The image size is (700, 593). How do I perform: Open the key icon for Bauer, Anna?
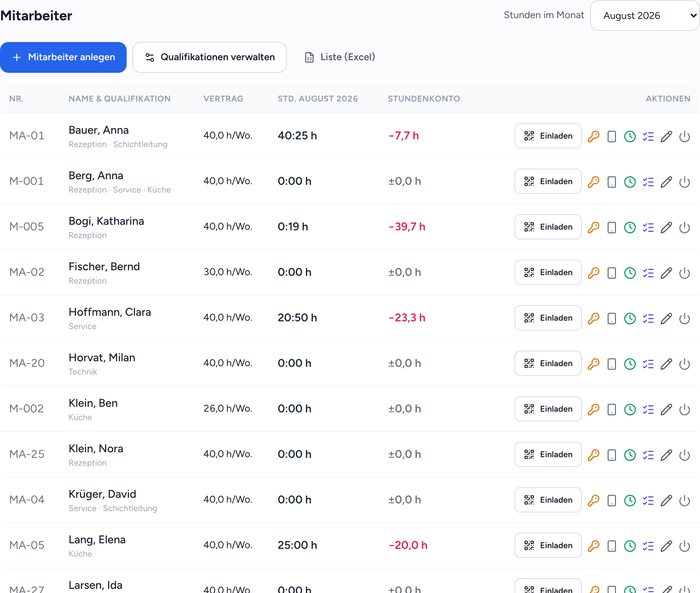593,136
